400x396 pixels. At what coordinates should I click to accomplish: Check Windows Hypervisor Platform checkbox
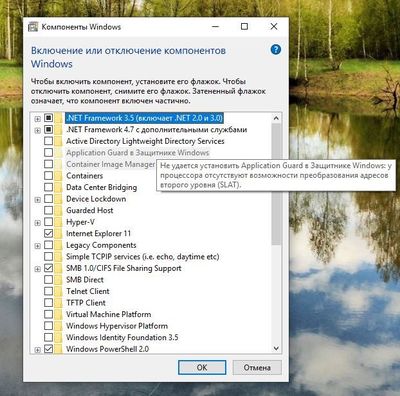(x=49, y=326)
